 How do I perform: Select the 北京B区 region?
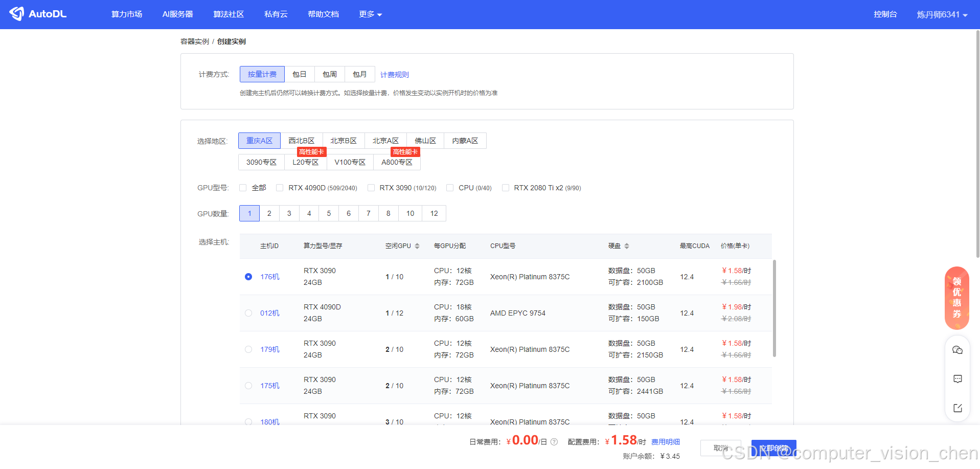coord(344,141)
